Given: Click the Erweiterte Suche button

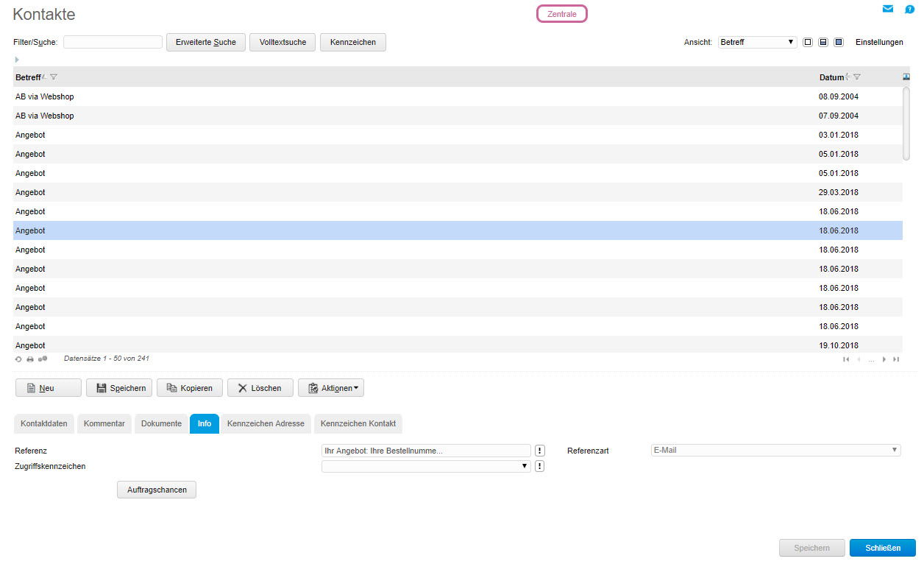Looking at the screenshot, I should click(206, 43).
